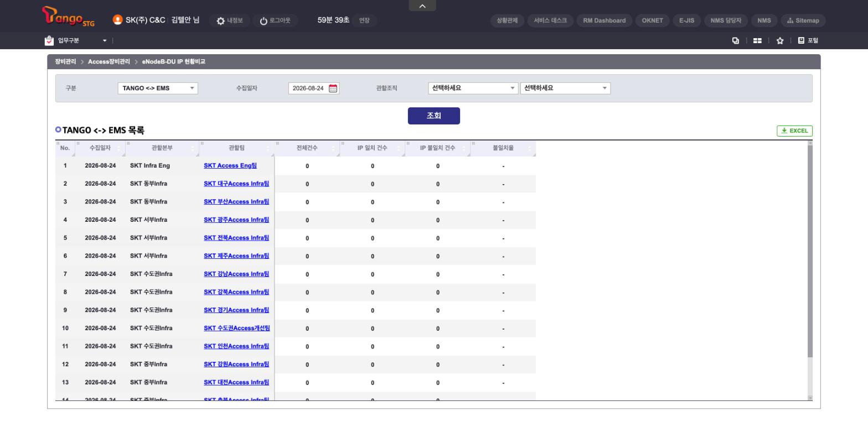Open the 포털 portal shortcut
Image resolution: width=868 pixels, height=427 pixels.
(x=808, y=40)
